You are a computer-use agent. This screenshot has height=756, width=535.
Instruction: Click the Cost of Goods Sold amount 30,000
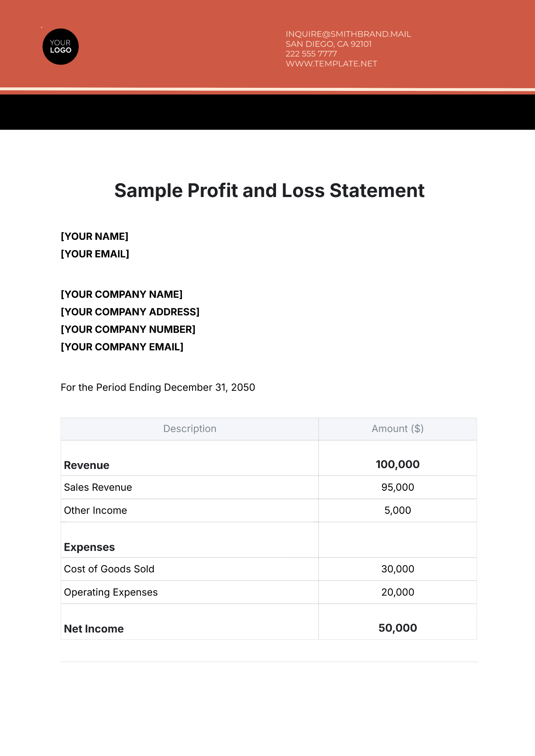coord(398,569)
